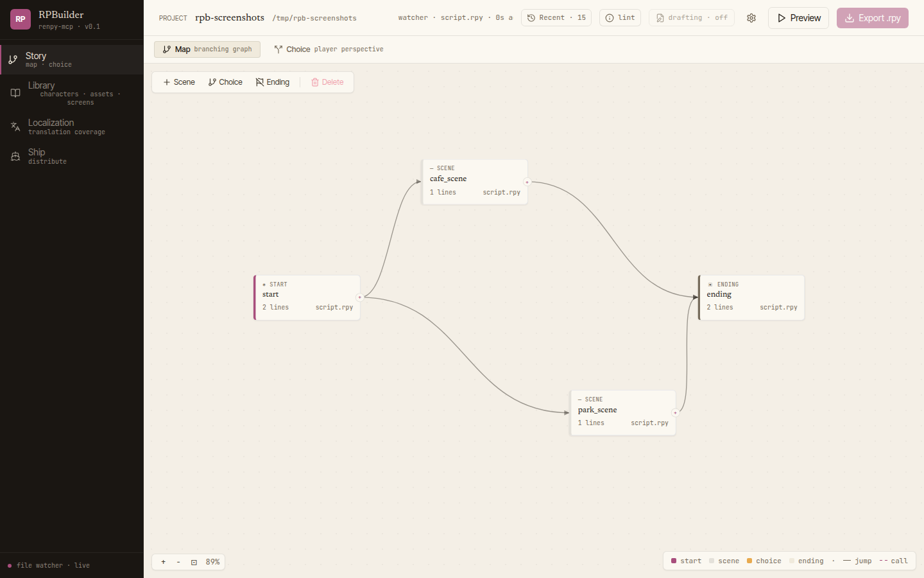Click the watcher script.rpy status text
The image size is (924, 578).
(456, 18)
